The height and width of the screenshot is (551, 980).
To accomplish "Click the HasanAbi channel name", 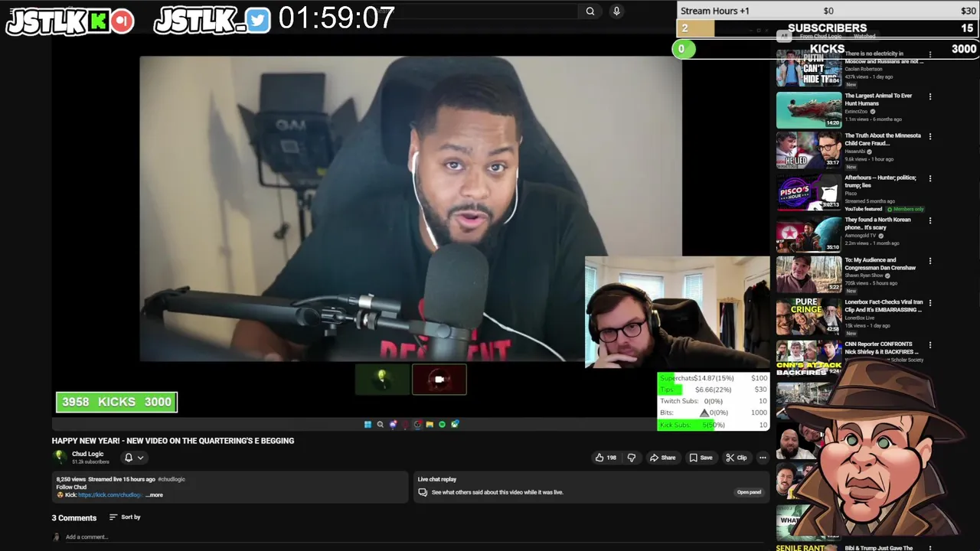I will click(x=854, y=152).
